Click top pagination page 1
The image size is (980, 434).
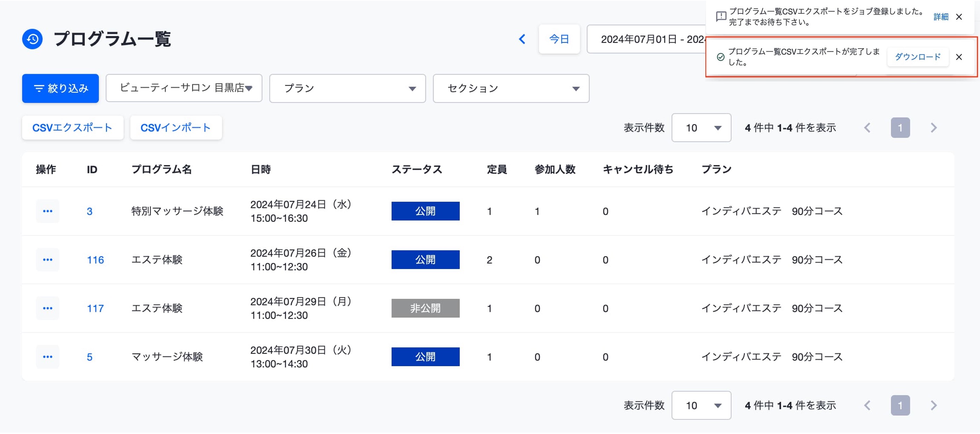pos(900,128)
